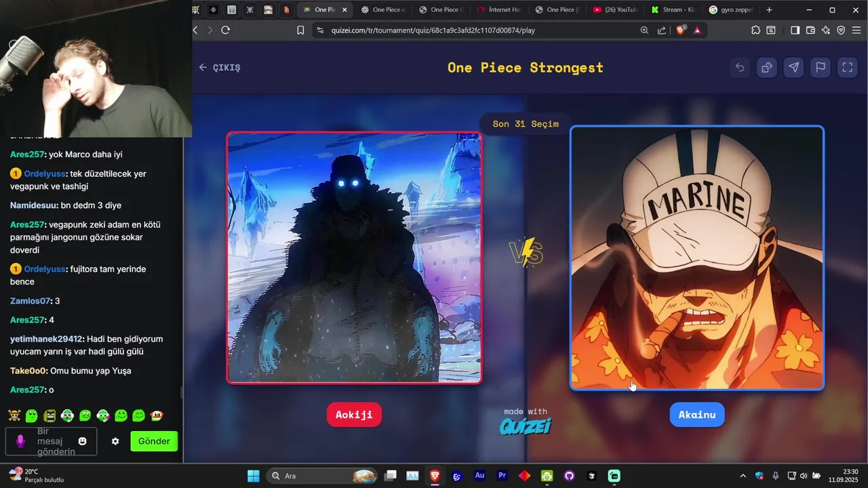Click the share paper-plane icon

(793, 67)
